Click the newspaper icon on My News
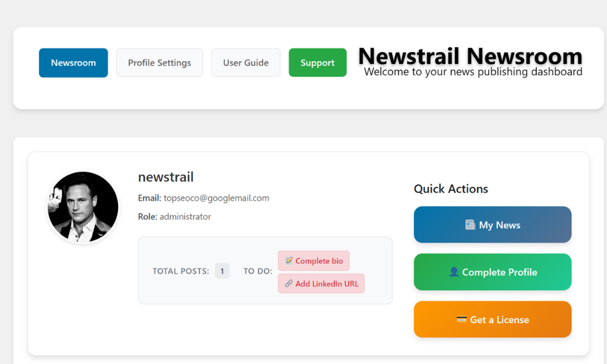 (x=470, y=224)
